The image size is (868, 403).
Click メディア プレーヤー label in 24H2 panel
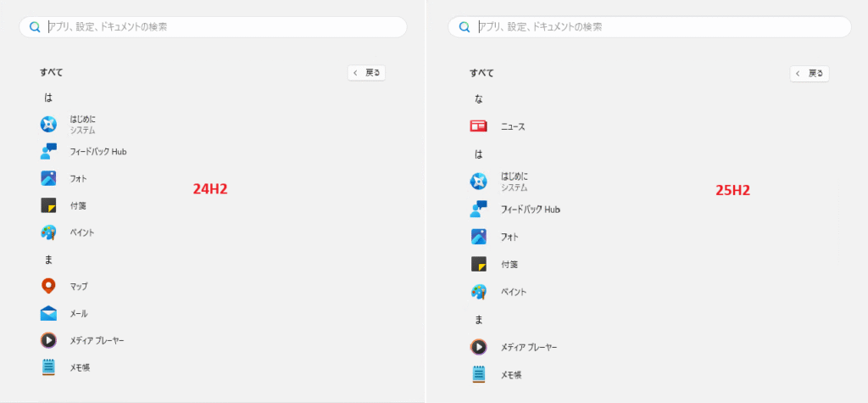(x=97, y=340)
